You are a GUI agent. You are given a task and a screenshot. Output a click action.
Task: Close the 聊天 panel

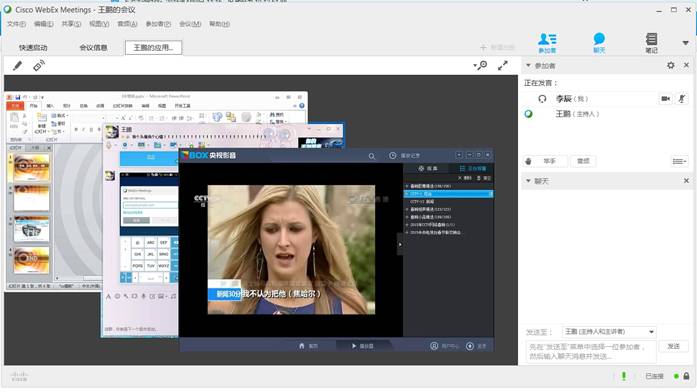pyautogui.click(x=686, y=181)
